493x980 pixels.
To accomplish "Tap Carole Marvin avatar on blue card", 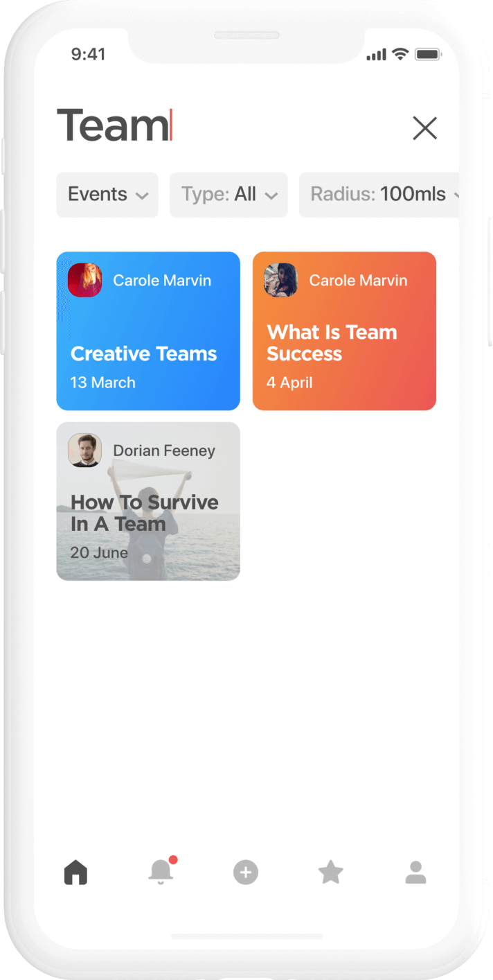I will pyautogui.click(x=84, y=280).
